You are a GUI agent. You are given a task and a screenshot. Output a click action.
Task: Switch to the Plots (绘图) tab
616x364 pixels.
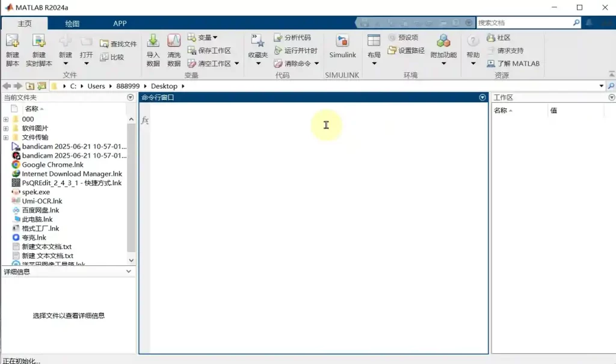72,23
